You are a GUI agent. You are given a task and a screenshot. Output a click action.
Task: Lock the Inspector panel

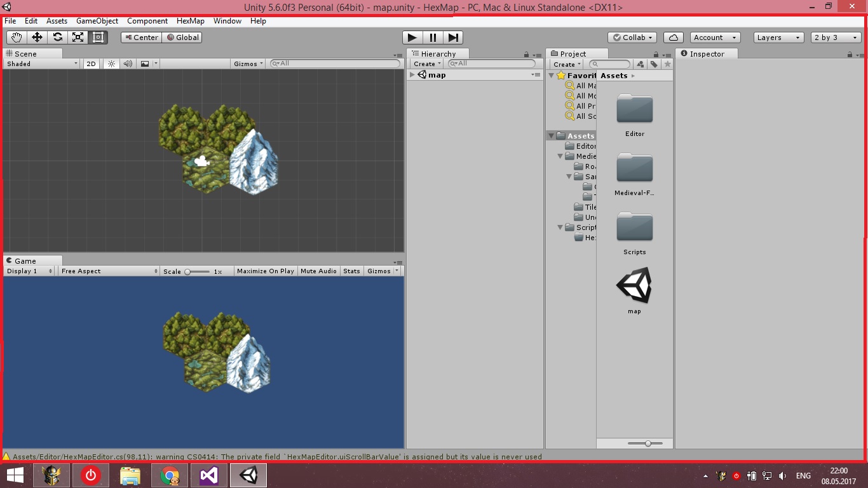pyautogui.click(x=851, y=55)
